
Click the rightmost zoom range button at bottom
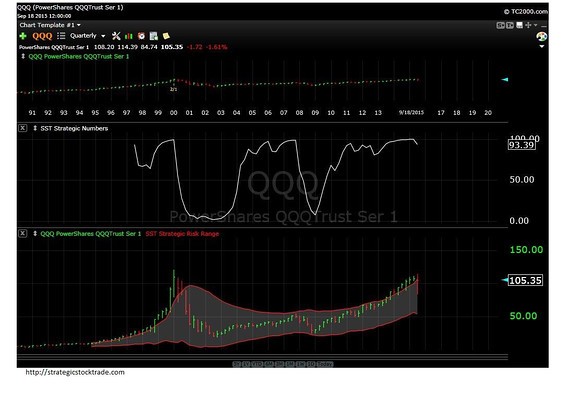click(325, 364)
